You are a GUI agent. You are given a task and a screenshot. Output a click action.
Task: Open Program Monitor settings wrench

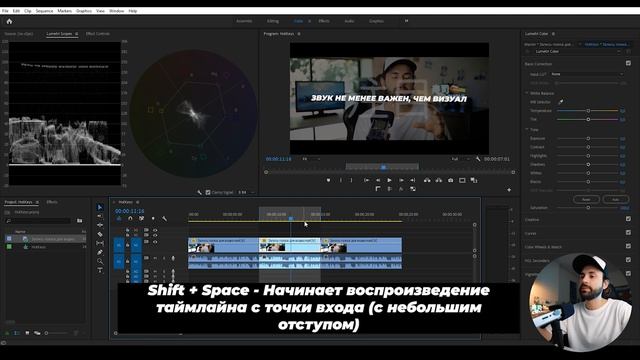pos(478,159)
